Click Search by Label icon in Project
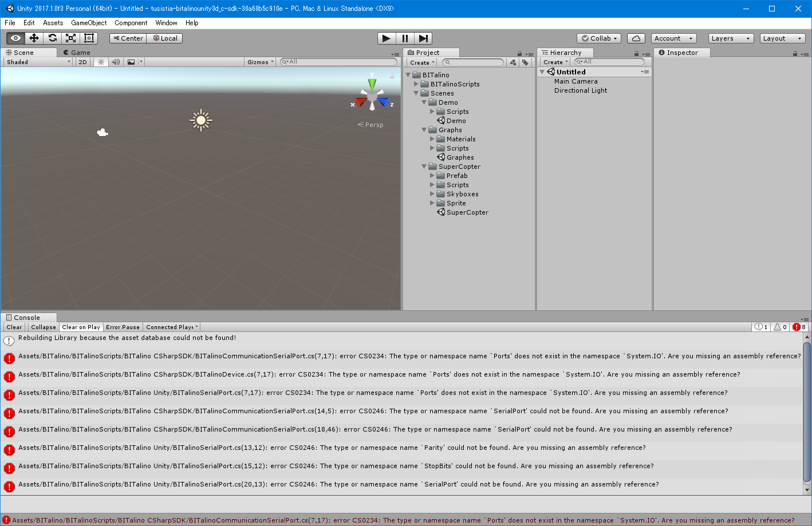Viewport: 812px width, 526px height. pos(525,62)
